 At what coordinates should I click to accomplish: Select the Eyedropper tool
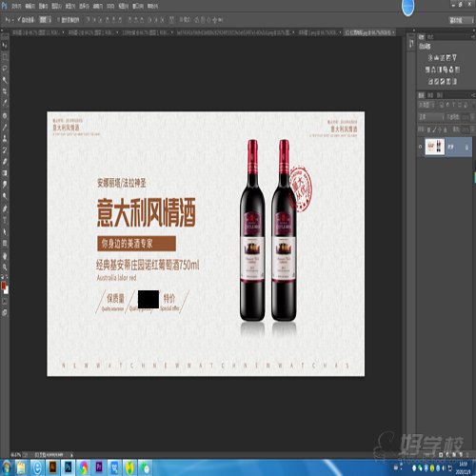pyautogui.click(x=5, y=103)
